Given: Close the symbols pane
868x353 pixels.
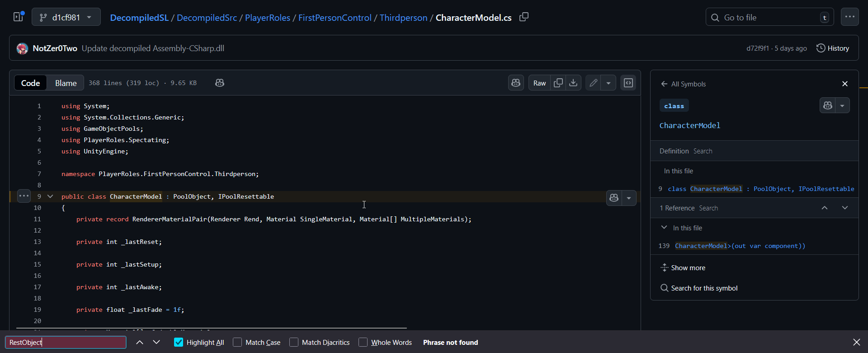Looking at the screenshot, I should click(845, 84).
